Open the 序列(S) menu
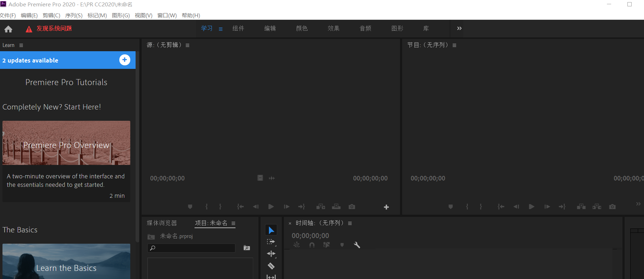This screenshot has height=279, width=644. point(74,15)
